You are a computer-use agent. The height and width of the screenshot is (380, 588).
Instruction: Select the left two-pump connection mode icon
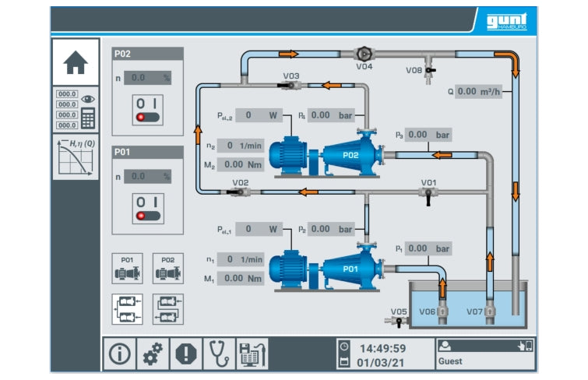click(x=127, y=308)
